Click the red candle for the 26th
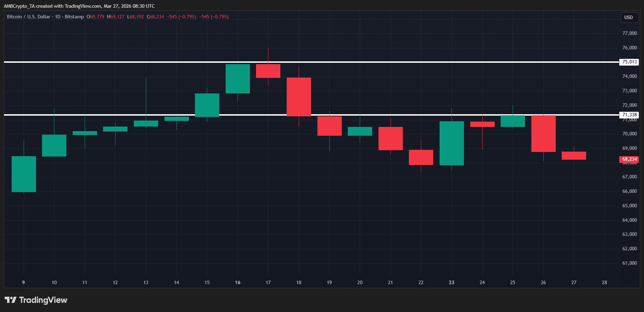Screen dimensions: 644x312 (543, 133)
